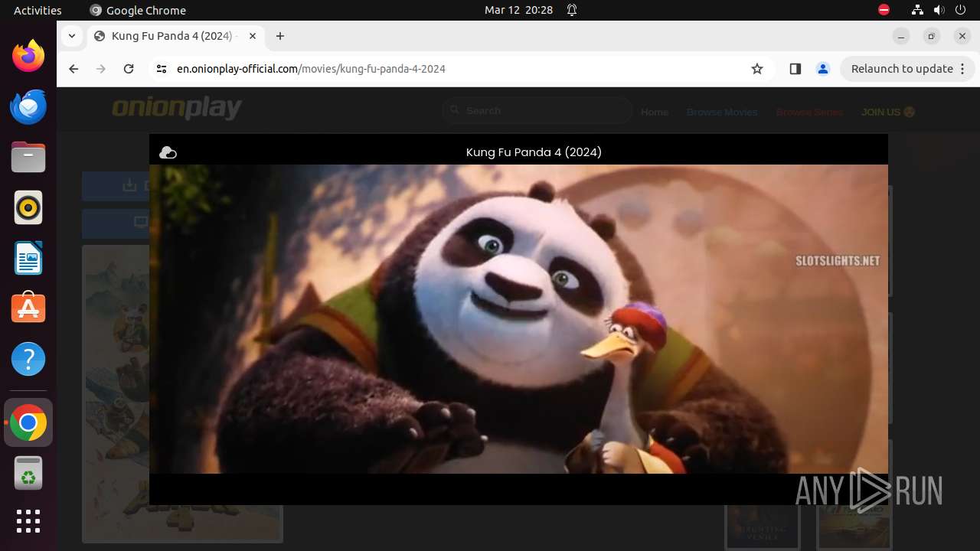Open the network status tray icon
This screenshot has height=551, width=980.
[917, 10]
